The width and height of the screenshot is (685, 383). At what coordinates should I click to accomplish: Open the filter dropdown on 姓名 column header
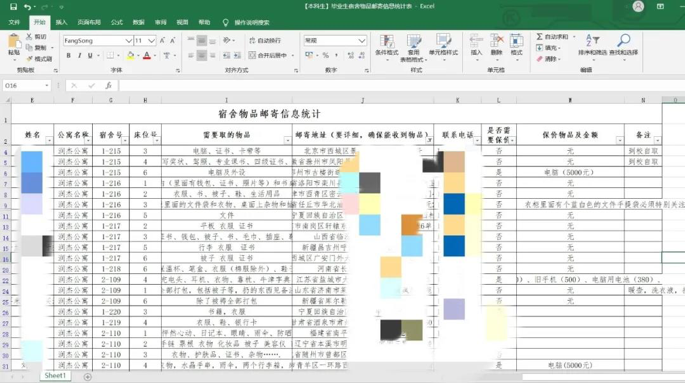coord(49,141)
